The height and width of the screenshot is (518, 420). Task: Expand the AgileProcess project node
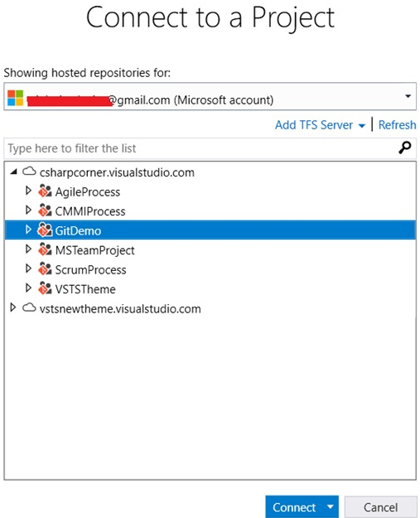tap(28, 191)
